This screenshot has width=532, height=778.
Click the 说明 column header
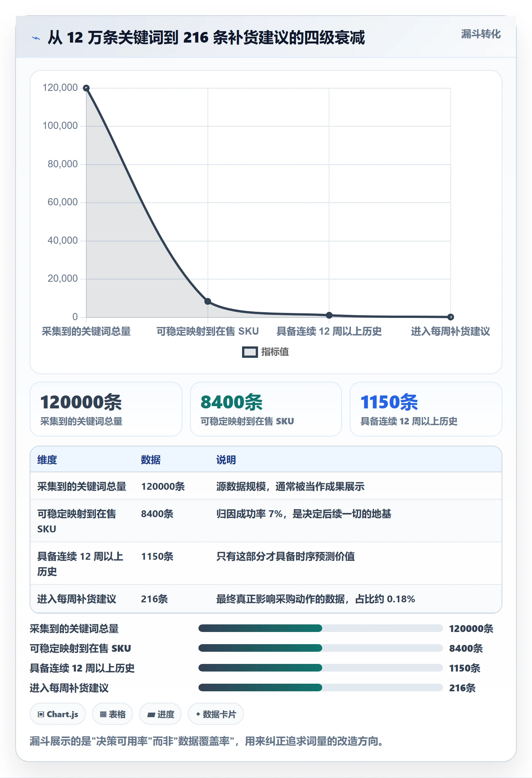point(226,460)
